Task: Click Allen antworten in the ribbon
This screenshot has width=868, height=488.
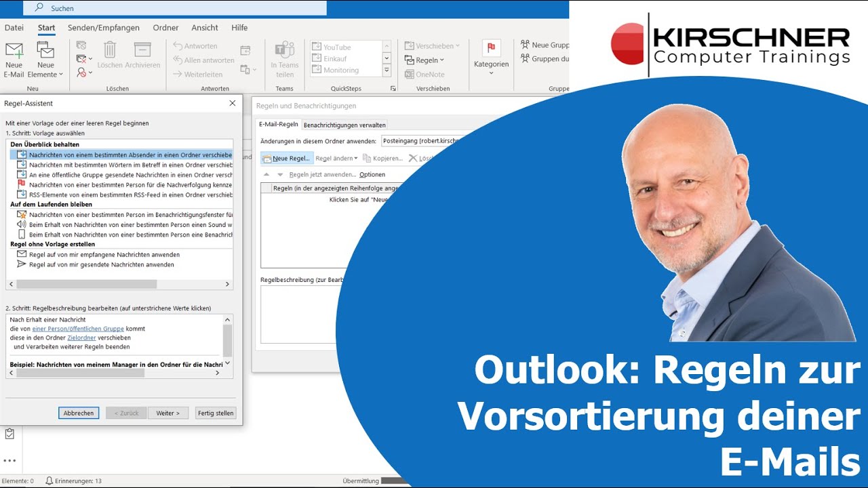Action: (x=203, y=60)
